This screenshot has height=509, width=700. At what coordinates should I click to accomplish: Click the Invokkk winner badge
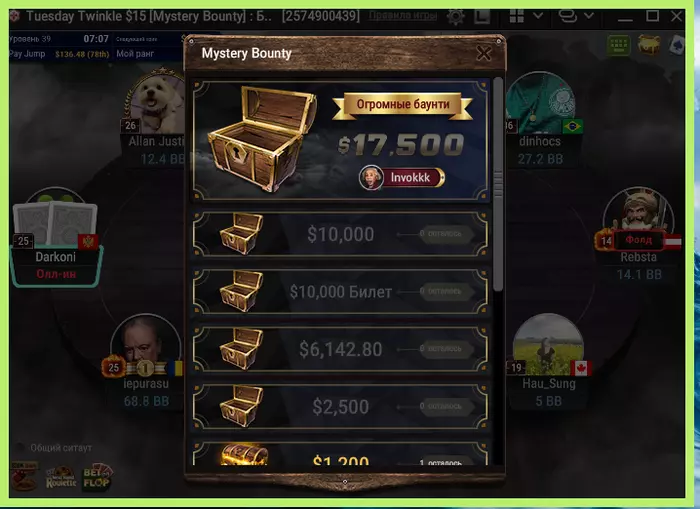pos(401,178)
